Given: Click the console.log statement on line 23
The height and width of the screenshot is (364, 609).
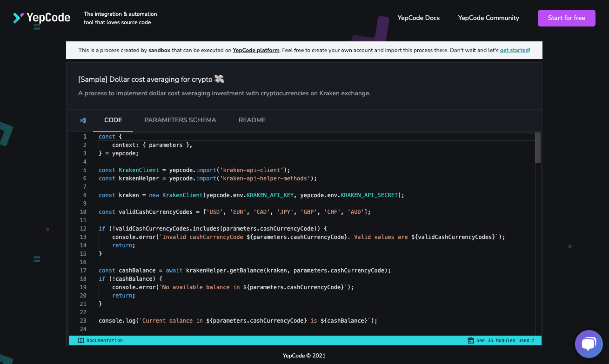Looking at the screenshot, I should tap(238, 320).
